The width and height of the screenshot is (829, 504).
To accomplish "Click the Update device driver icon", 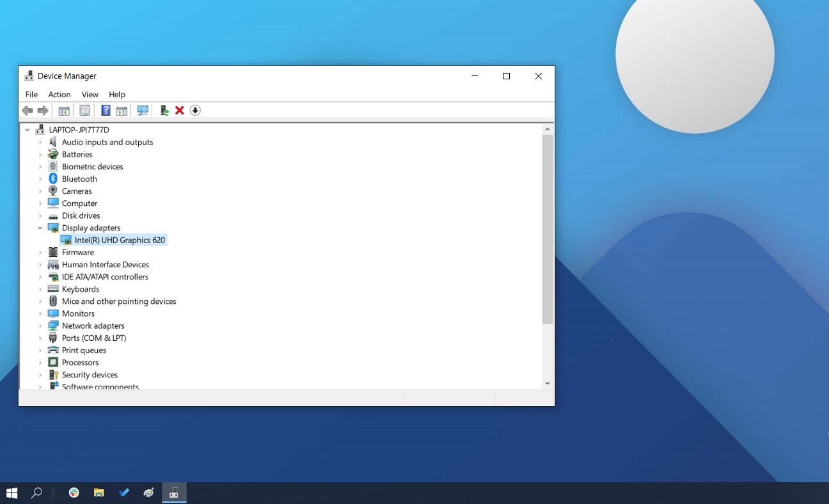I will pos(164,111).
